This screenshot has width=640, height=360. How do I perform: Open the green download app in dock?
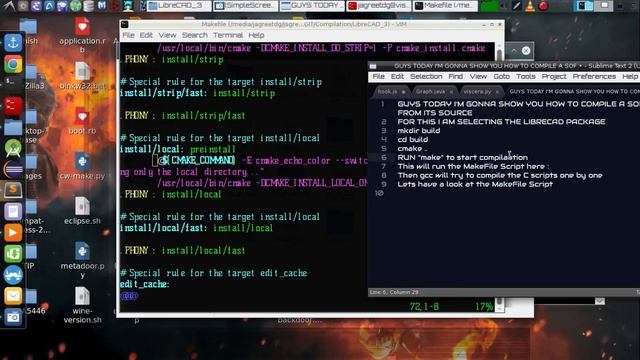point(13,253)
